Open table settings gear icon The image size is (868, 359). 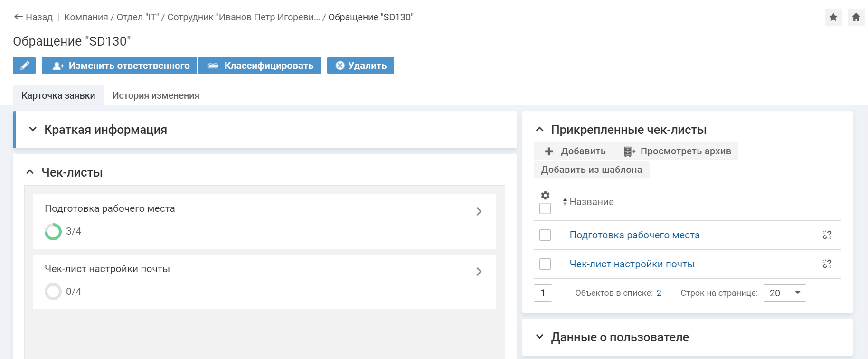click(x=545, y=195)
